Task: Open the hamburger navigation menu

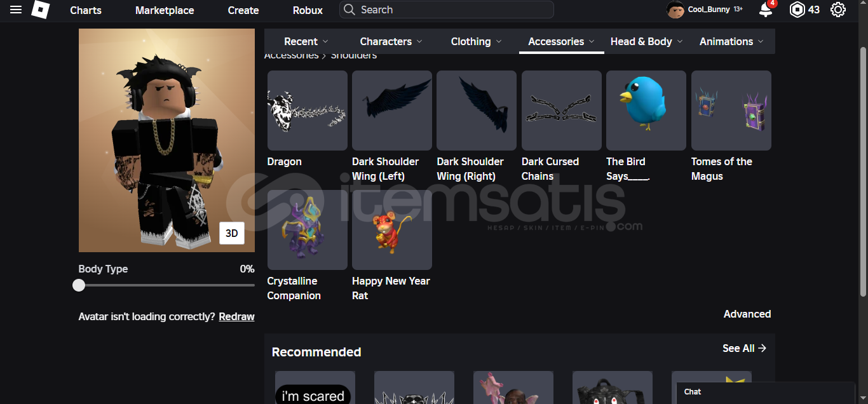Action: [16, 10]
